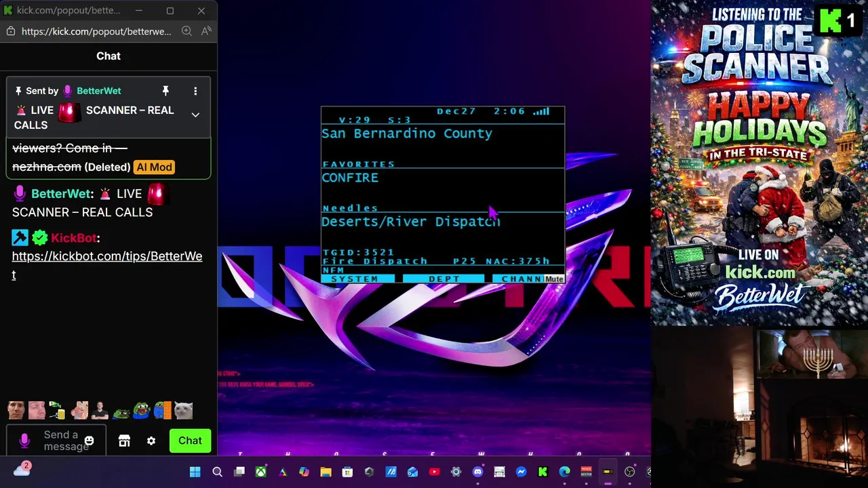Click KickBot's blue moderator badge
Screen dimensions: 868x488
pos(20,237)
